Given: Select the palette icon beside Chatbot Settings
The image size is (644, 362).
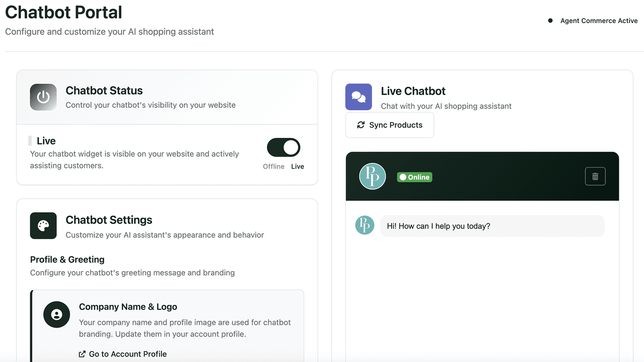Looking at the screenshot, I should [43, 226].
